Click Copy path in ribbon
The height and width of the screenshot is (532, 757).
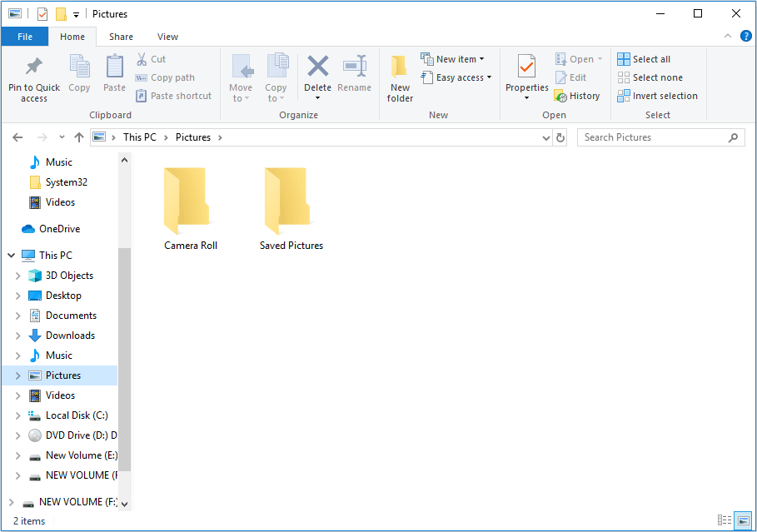[165, 77]
